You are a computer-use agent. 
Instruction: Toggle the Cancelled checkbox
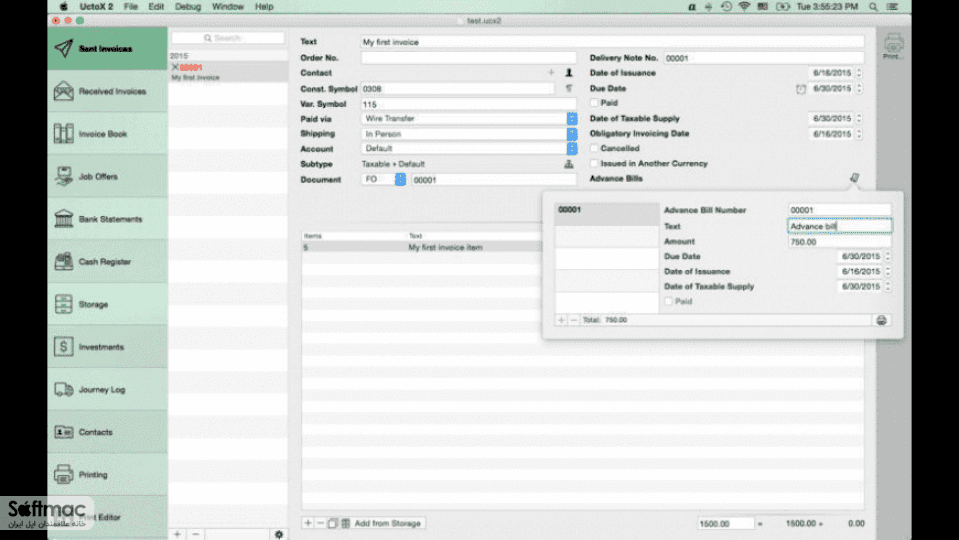click(x=594, y=148)
